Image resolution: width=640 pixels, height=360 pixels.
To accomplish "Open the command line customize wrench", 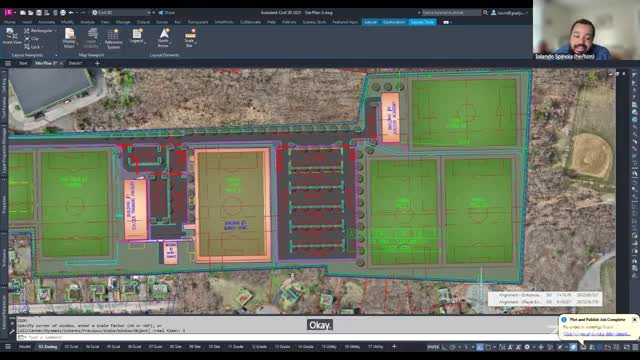I will (x=12, y=333).
